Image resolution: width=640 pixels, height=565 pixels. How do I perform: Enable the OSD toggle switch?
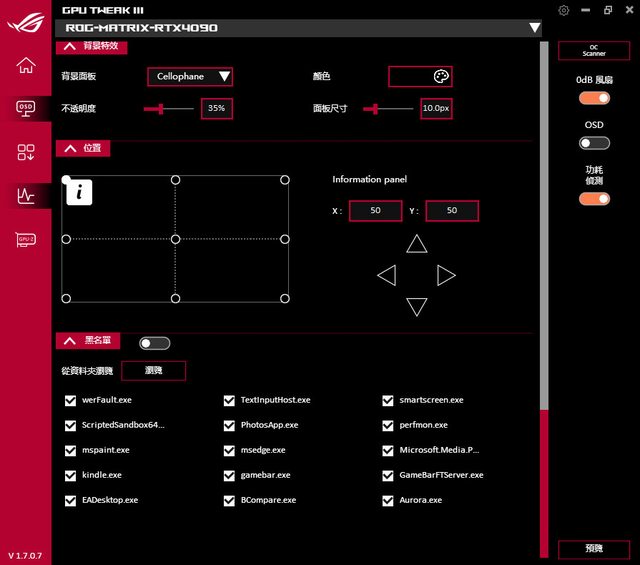coord(594,143)
